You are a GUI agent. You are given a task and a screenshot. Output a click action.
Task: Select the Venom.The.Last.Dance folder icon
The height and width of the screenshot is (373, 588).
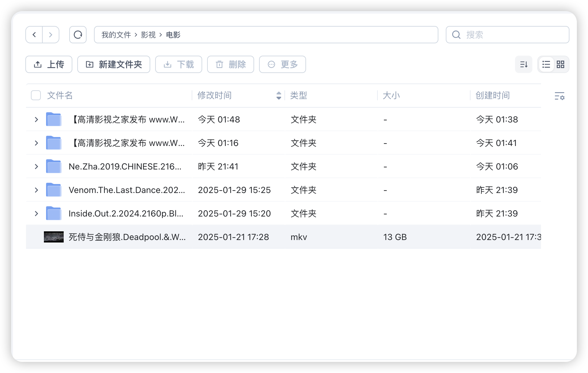point(54,190)
